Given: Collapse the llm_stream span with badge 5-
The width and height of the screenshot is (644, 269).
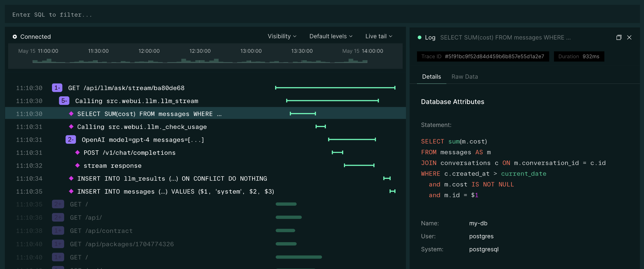Looking at the screenshot, I should [x=64, y=101].
